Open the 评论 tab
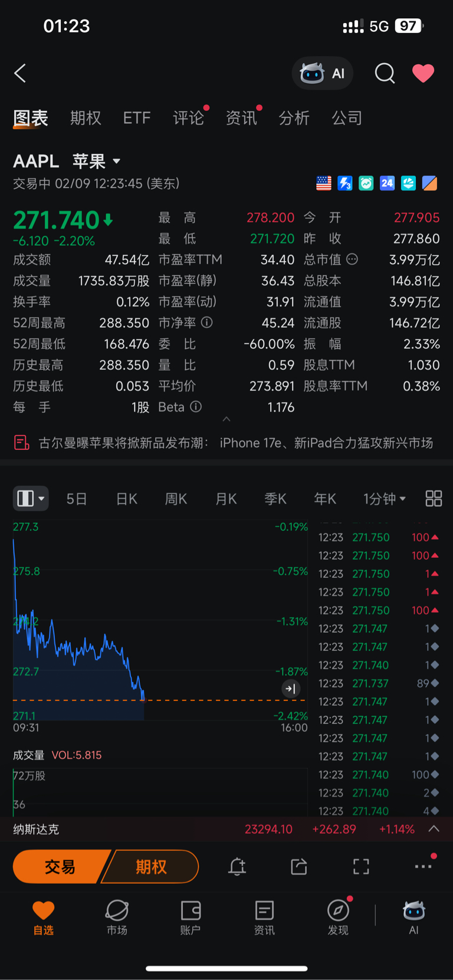This screenshot has height=980, width=453. pyautogui.click(x=188, y=118)
